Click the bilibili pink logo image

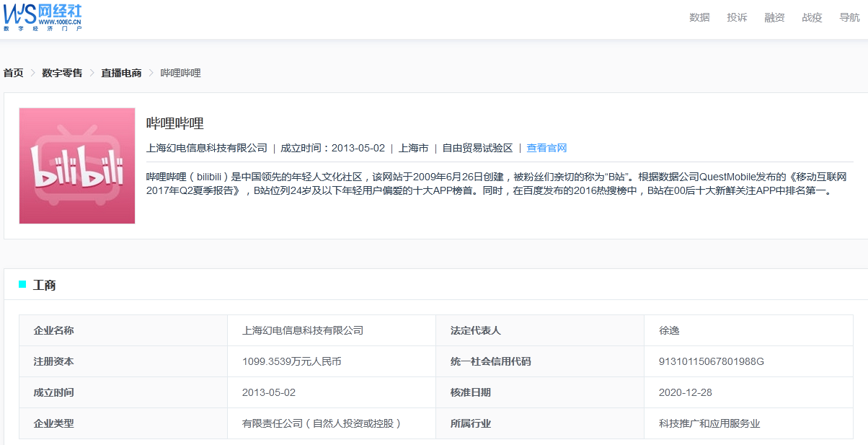(77, 166)
